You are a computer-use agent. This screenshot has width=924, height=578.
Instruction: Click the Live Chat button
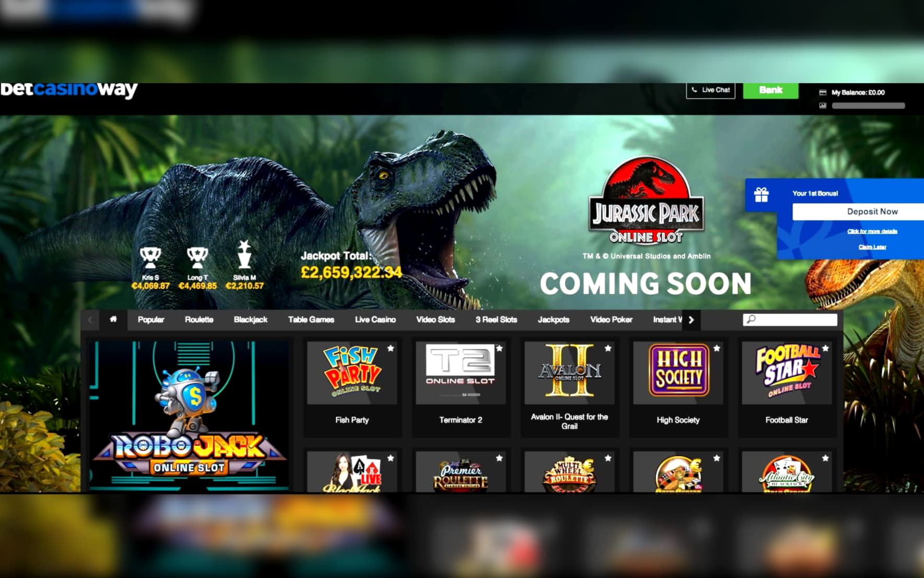tap(710, 90)
